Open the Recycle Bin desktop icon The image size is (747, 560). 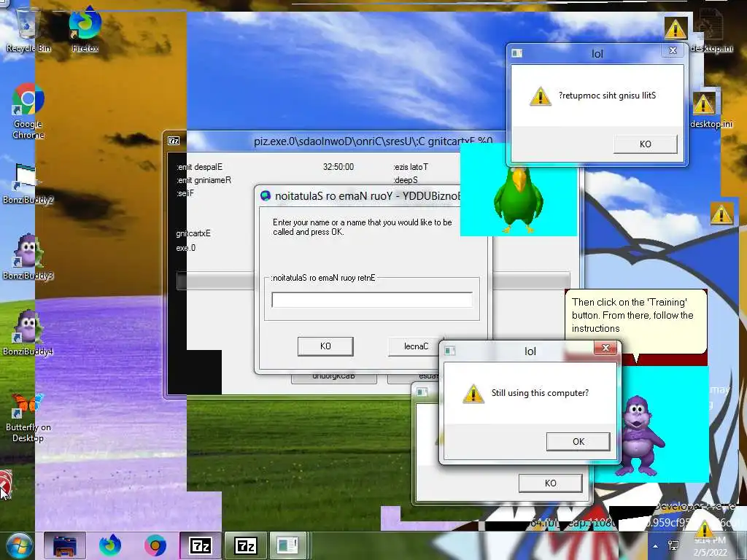pos(27,29)
